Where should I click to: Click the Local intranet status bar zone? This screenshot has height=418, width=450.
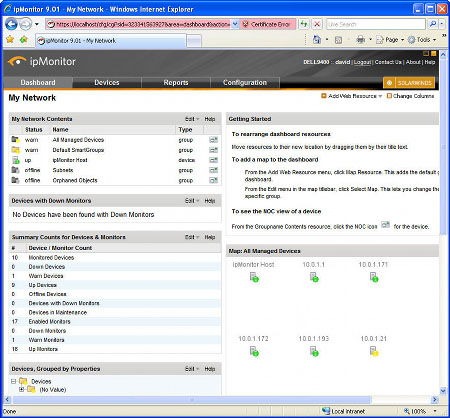(343, 411)
